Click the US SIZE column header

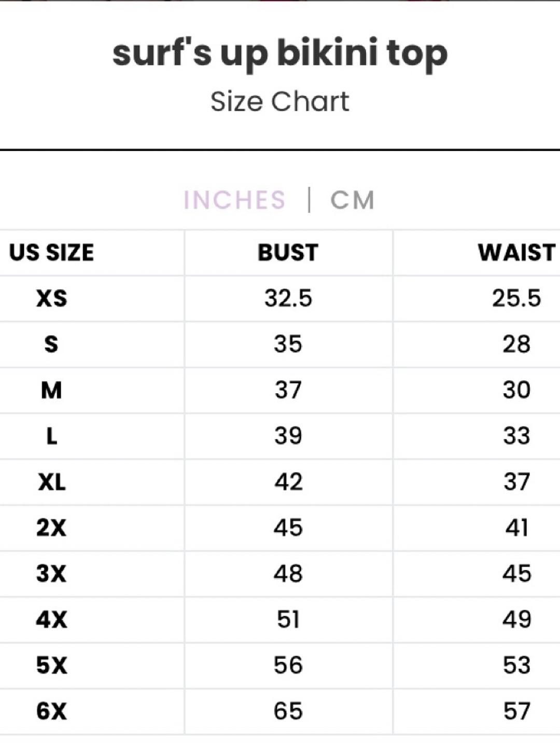coord(51,253)
